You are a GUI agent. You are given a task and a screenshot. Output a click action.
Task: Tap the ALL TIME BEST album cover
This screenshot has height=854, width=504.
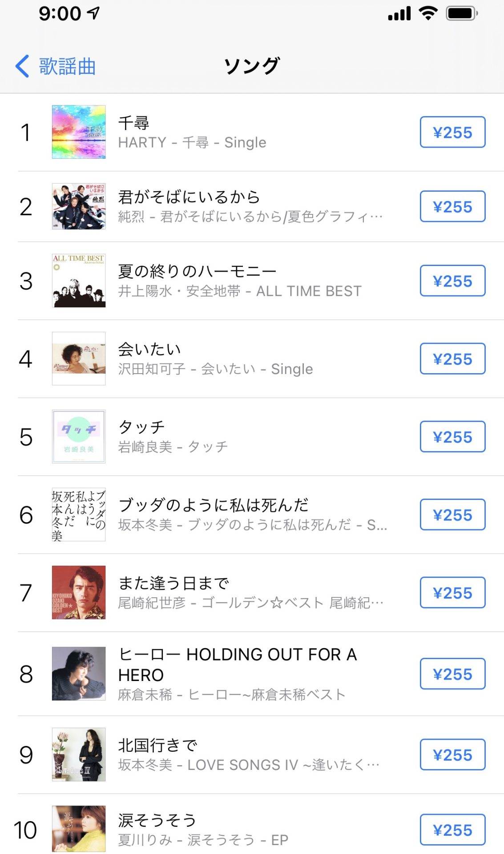79,281
